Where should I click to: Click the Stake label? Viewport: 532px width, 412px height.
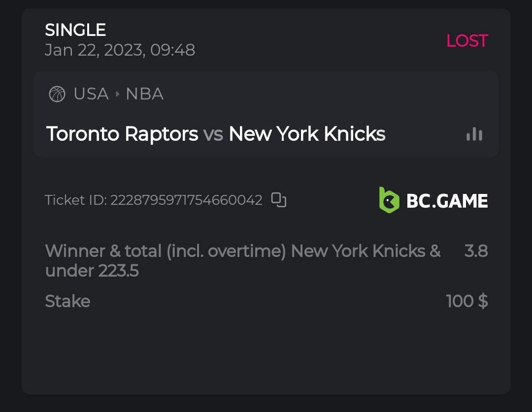(67, 301)
